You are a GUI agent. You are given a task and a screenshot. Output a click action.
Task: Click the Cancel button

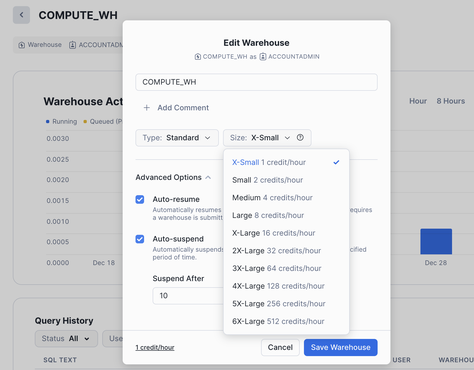pyautogui.click(x=280, y=347)
